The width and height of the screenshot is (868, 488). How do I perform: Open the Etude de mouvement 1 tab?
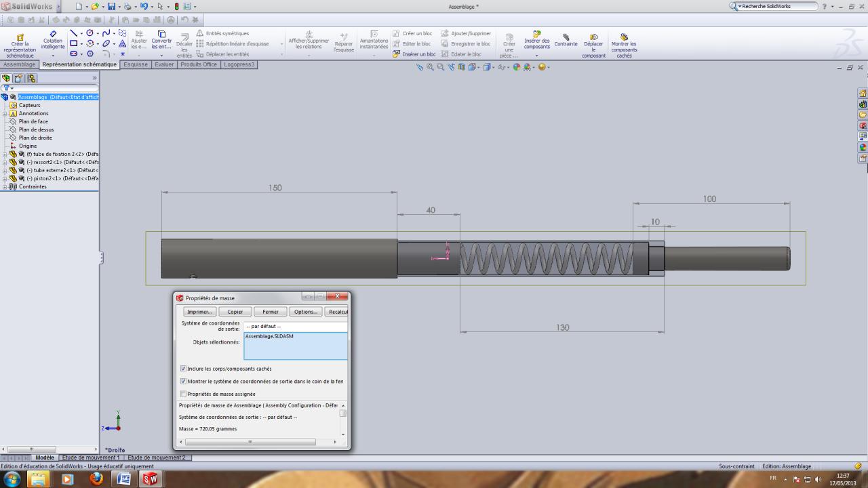click(91, 457)
